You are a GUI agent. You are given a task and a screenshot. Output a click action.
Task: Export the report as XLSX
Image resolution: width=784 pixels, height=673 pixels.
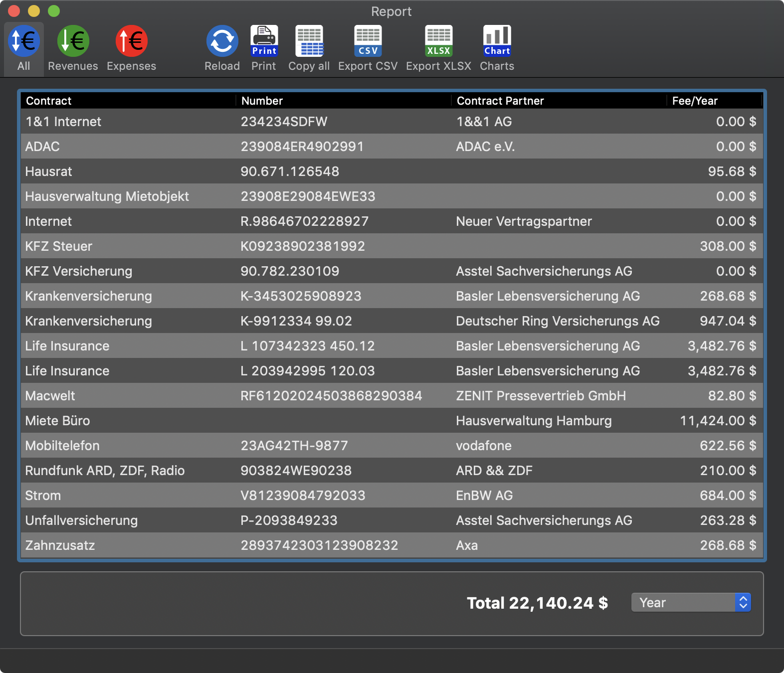438,48
